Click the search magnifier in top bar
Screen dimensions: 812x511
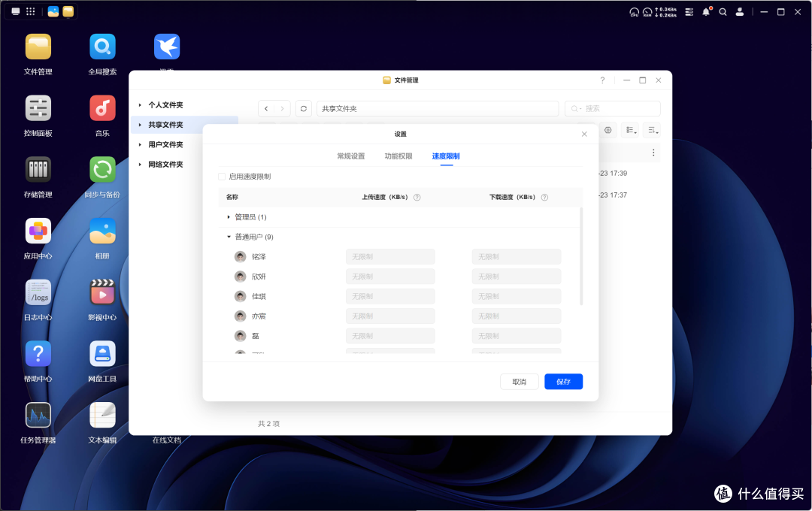723,12
